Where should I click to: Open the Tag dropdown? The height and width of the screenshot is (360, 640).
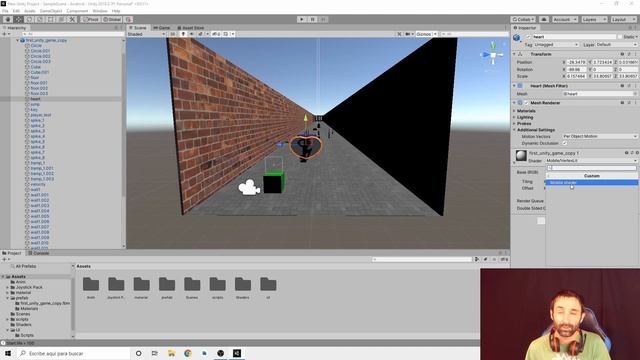coord(556,44)
